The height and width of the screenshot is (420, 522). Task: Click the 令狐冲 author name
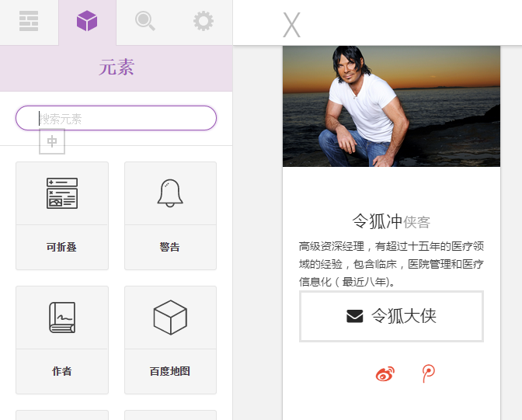[x=378, y=221]
